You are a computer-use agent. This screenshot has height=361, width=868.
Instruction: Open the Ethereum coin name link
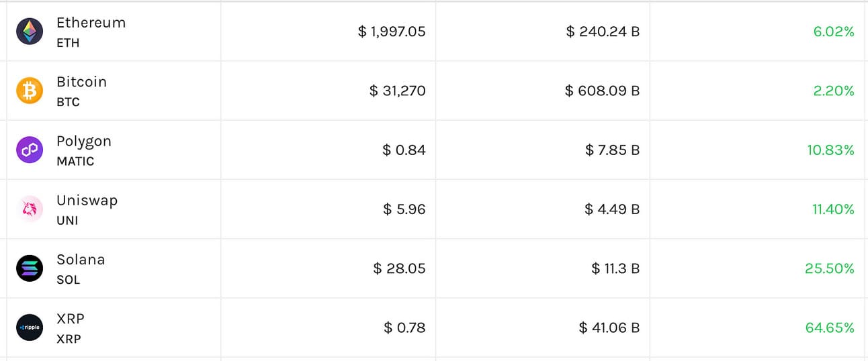point(91,23)
